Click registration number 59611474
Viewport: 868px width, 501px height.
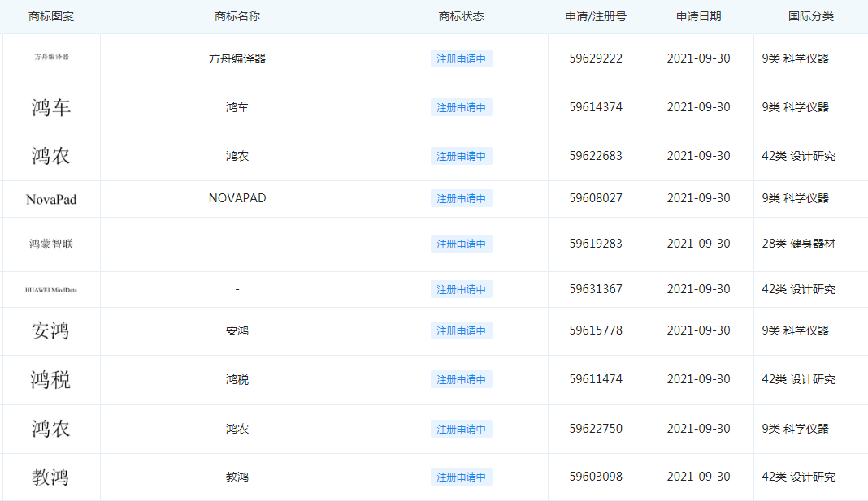(x=596, y=379)
